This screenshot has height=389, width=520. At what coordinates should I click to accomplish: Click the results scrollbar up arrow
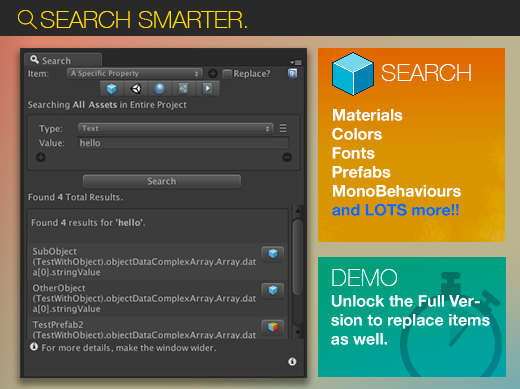point(298,211)
